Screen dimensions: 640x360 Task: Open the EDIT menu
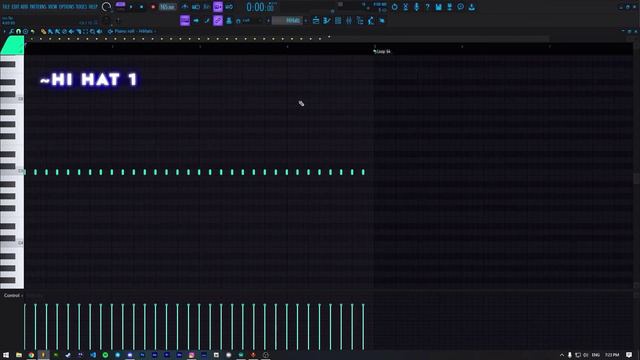[x=15, y=7]
